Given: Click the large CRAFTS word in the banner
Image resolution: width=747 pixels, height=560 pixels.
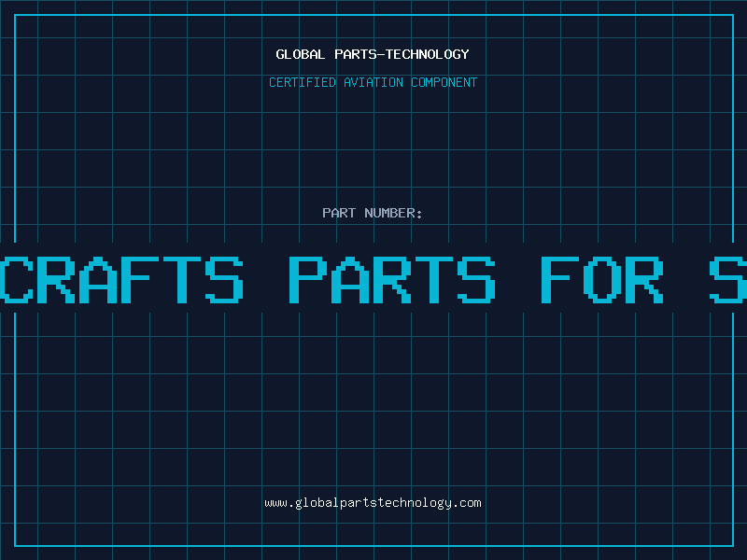Looking at the screenshot, I should (121, 279).
